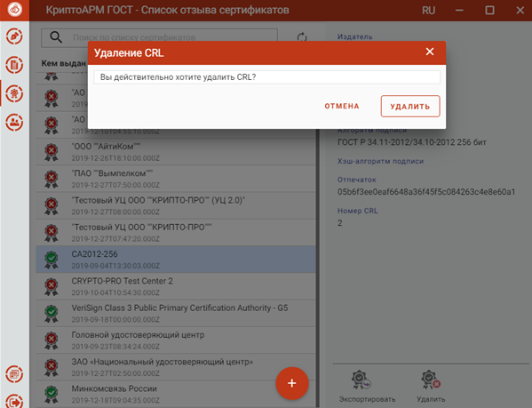Cancel deletion with the ОТМЕНА button
532x408 pixels.
tap(342, 107)
